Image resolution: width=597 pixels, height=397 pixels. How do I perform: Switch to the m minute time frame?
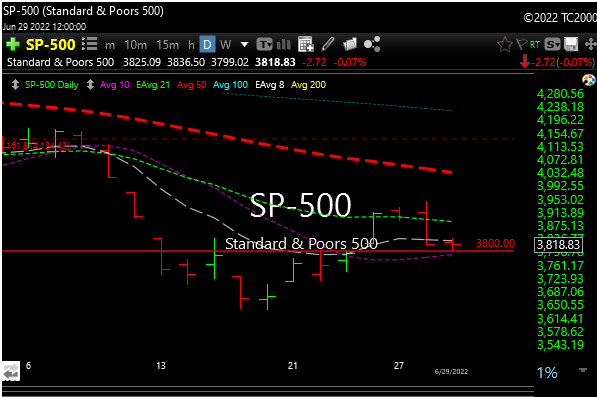click(x=110, y=45)
